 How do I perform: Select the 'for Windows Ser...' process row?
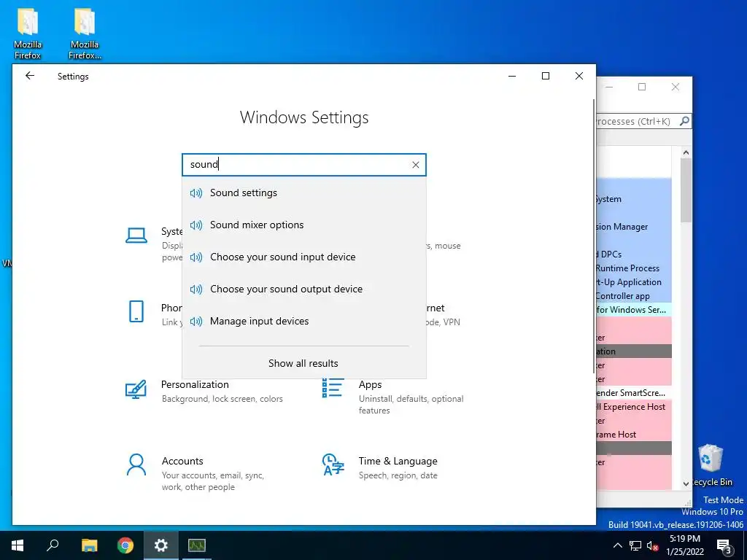[x=634, y=309]
